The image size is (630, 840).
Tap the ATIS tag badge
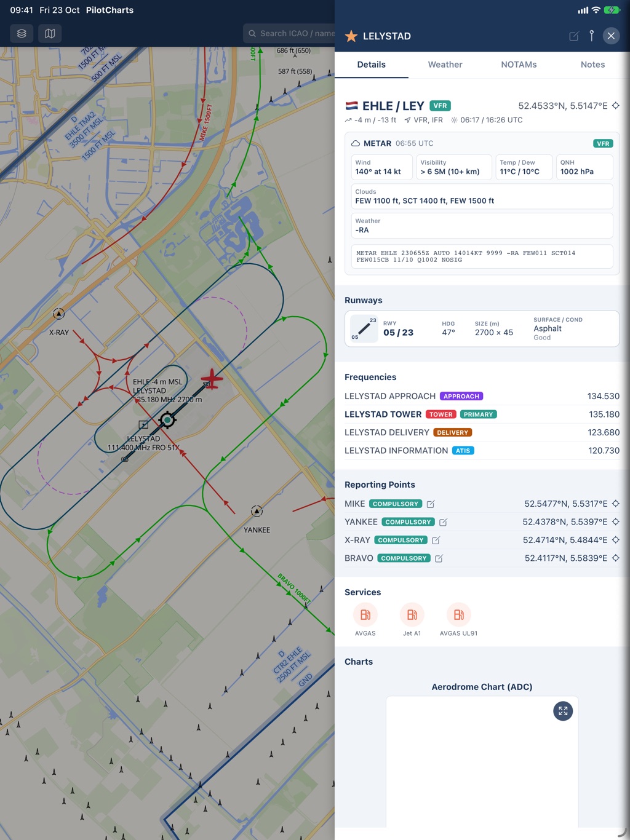click(463, 451)
